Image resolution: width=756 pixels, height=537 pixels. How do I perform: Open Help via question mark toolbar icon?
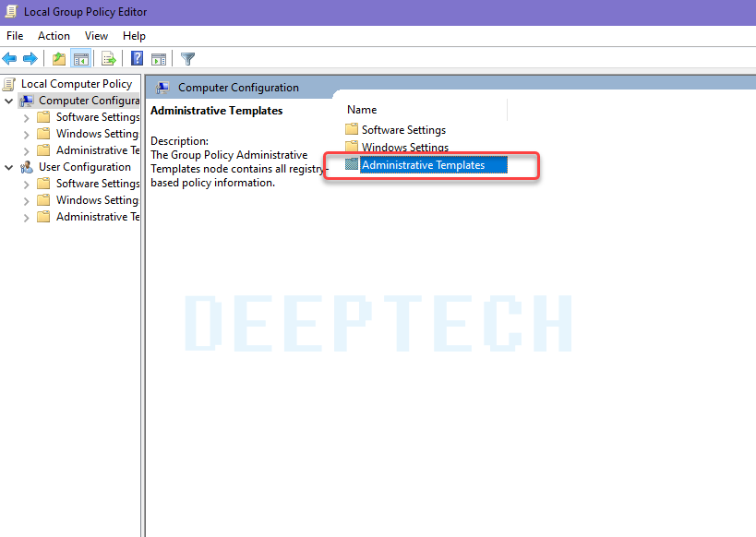tap(137, 59)
